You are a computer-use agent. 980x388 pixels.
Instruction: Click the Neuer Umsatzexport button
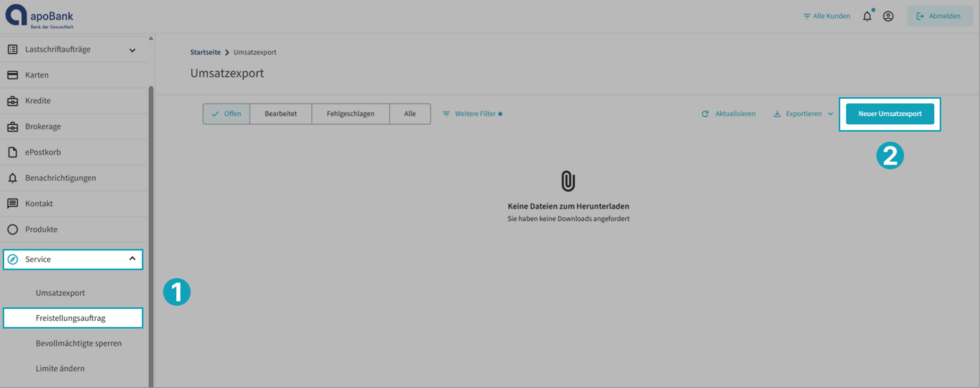890,114
